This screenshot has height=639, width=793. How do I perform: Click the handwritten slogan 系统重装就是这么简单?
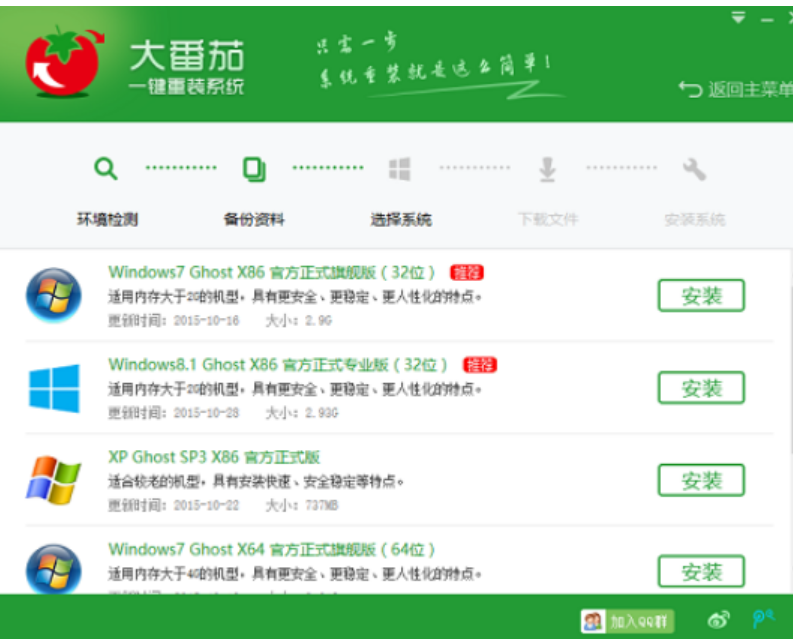pos(435,73)
